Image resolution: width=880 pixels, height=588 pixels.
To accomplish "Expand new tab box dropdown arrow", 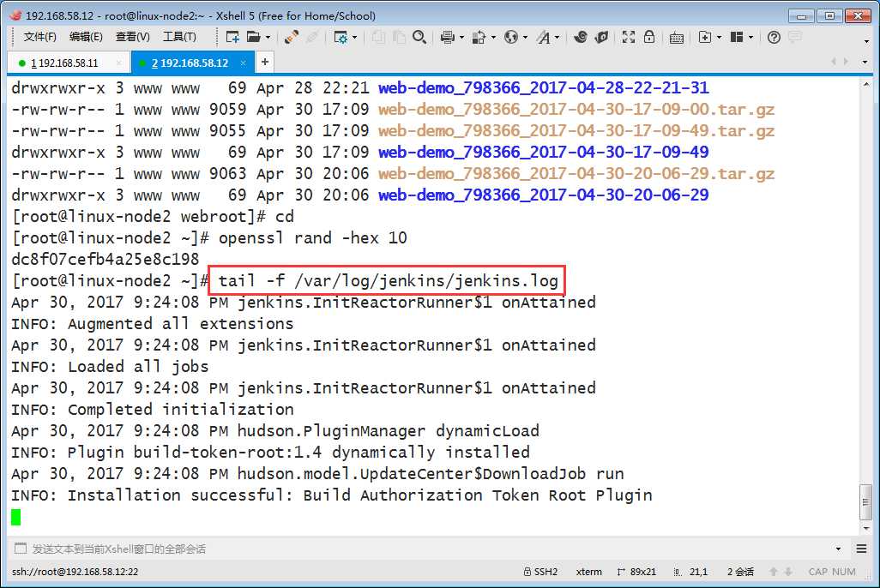I will coord(719,38).
